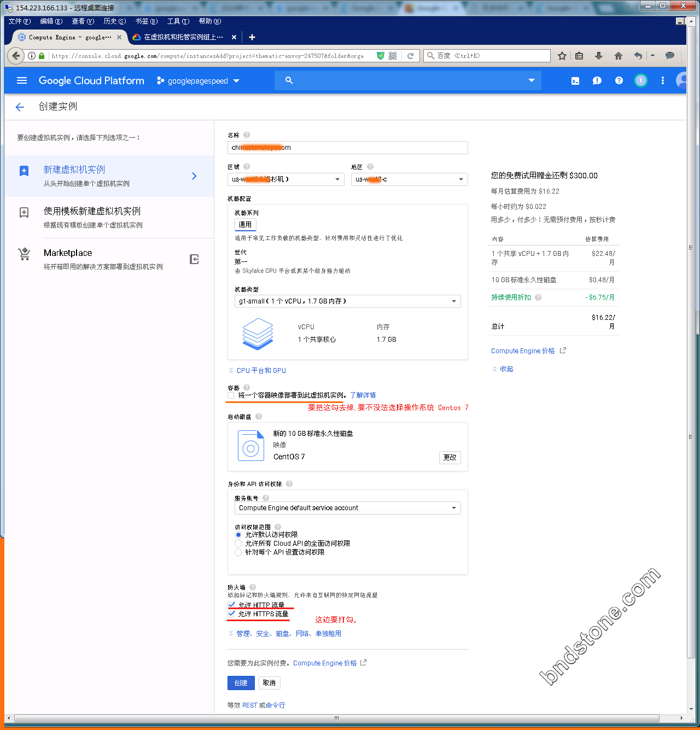The image size is (700, 730).
Task: Open 了解详情 link about containers
Action: pos(363,395)
